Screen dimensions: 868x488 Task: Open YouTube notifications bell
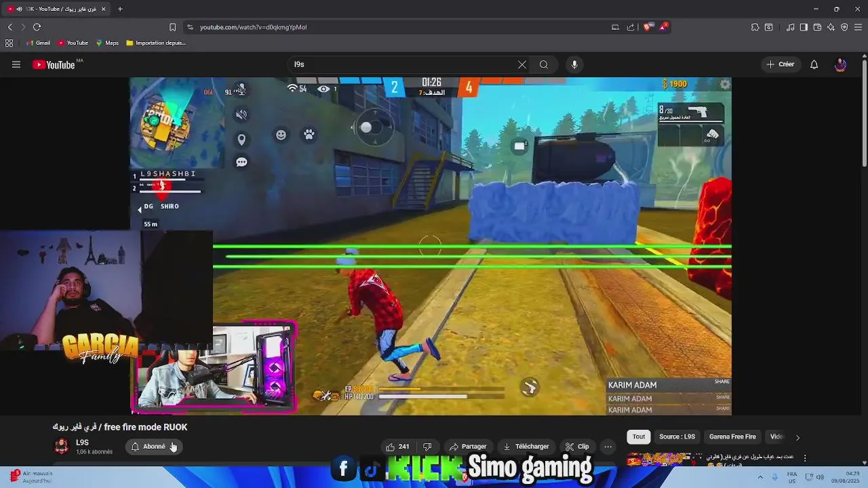[814, 64]
